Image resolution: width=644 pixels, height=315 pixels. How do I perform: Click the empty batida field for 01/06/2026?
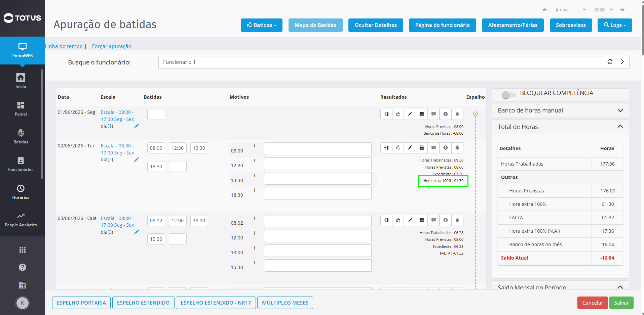[x=156, y=115]
